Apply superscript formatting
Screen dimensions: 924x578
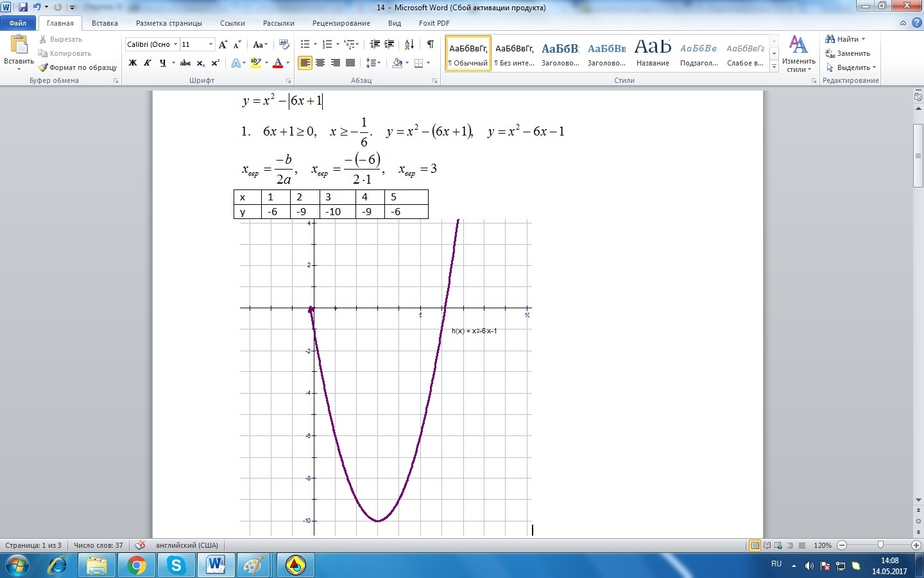click(216, 63)
